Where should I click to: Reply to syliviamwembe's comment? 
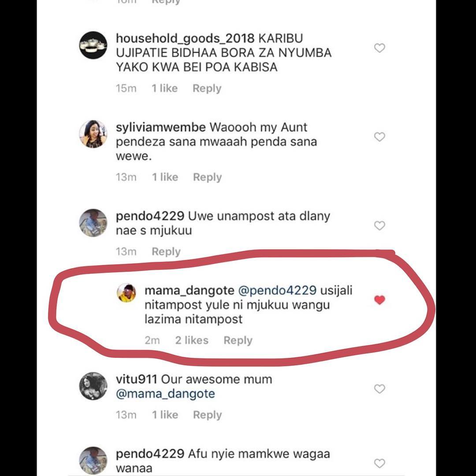point(207,177)
